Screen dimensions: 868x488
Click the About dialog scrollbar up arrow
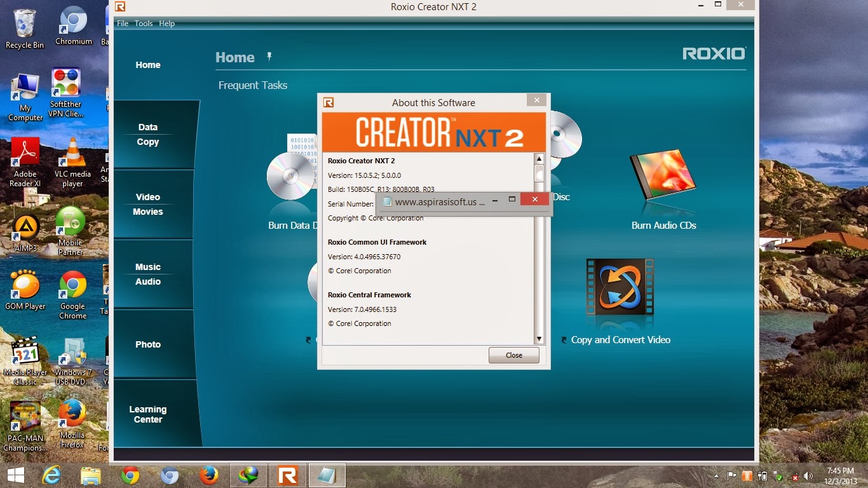pos(539,159)
